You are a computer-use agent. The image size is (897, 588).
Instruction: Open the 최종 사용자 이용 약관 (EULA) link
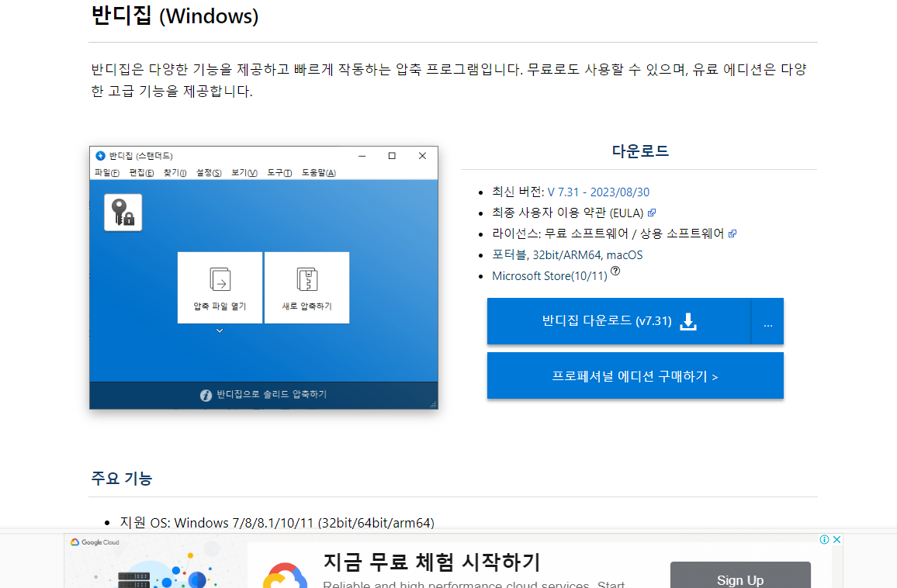(x=567, y=213)
